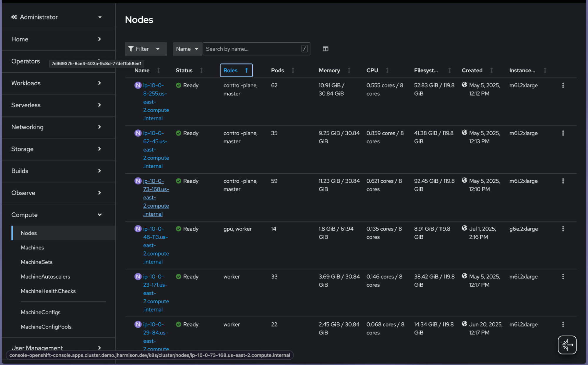This screenshot has height=365, width=588.
Task: Go to MachineSets in the sidebar
Action: coord(36,262)
